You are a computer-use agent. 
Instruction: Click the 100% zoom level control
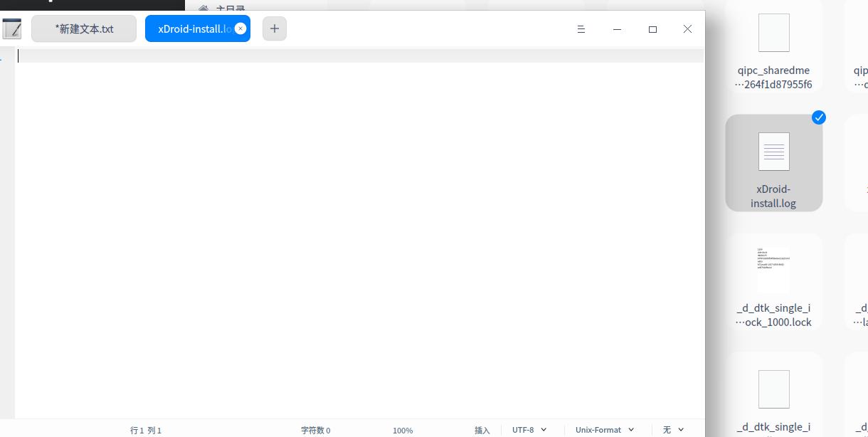tap(403, 430)
